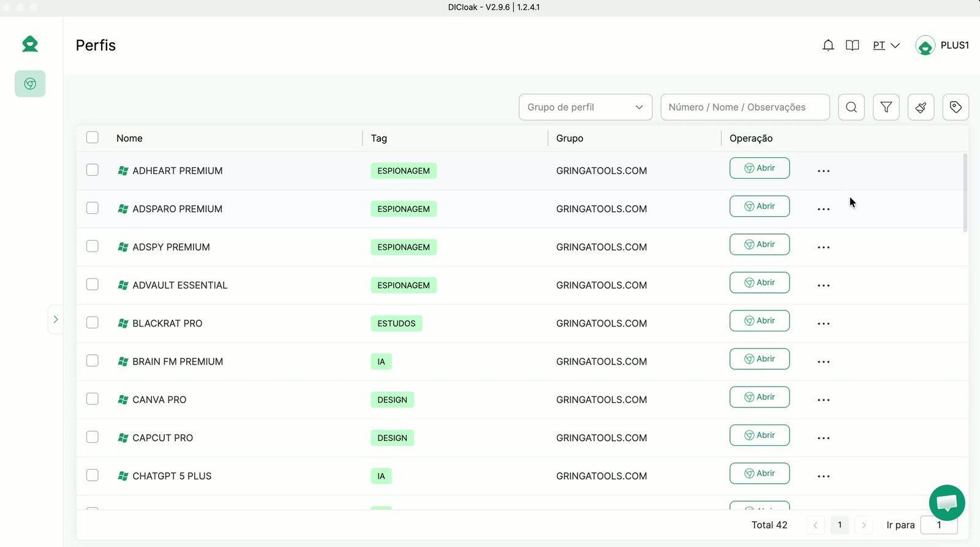Click the ESPIONAGEM tag on ADHEART PREMIUM
980x547 pixels.
[404, 171]
